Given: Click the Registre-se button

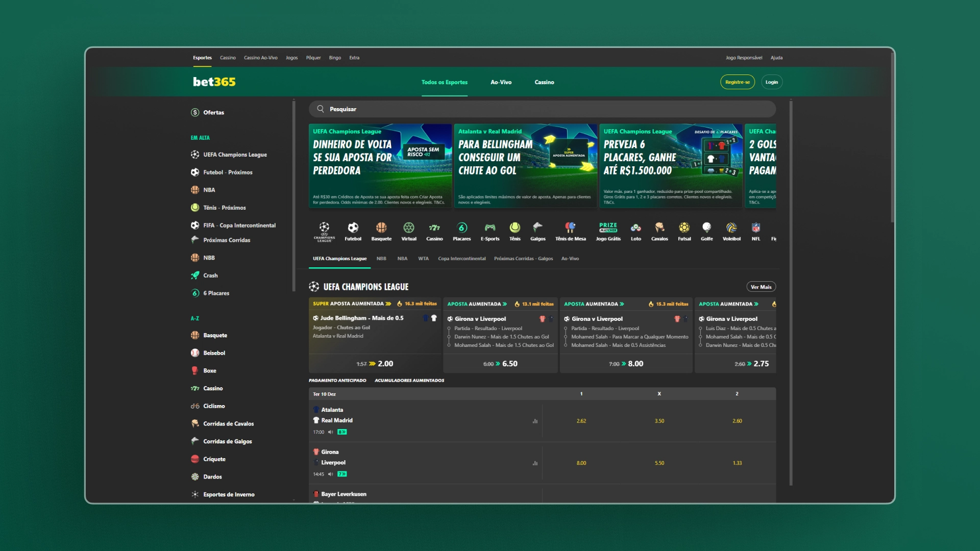Looking at the screenshot, I should tap(737, 82).
